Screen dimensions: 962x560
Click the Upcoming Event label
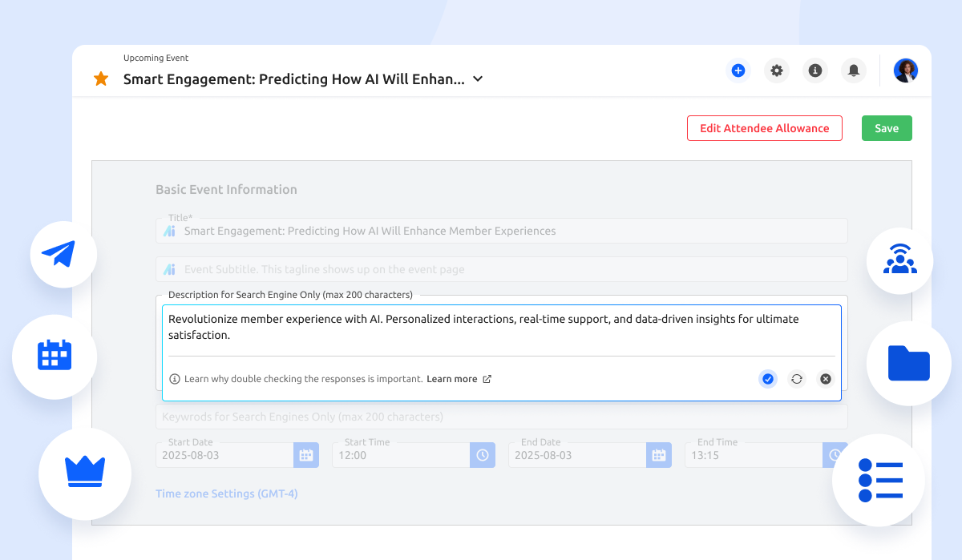pos(156,58)
